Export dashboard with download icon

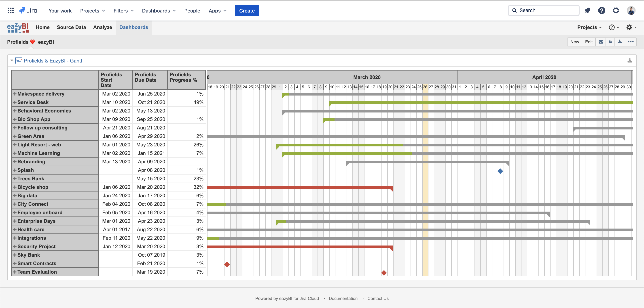tap(620, 42)
